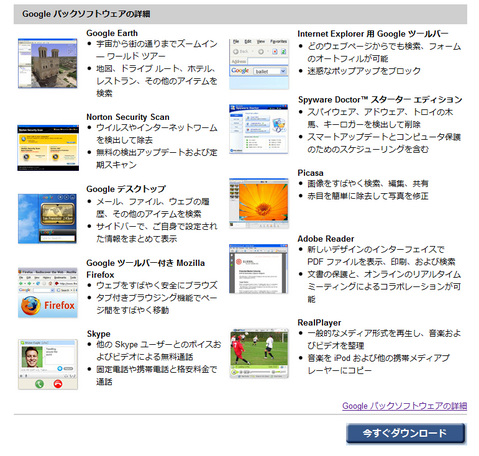Click the Google ツールバー付き Mozilla Firefox heading

(145, 269)
